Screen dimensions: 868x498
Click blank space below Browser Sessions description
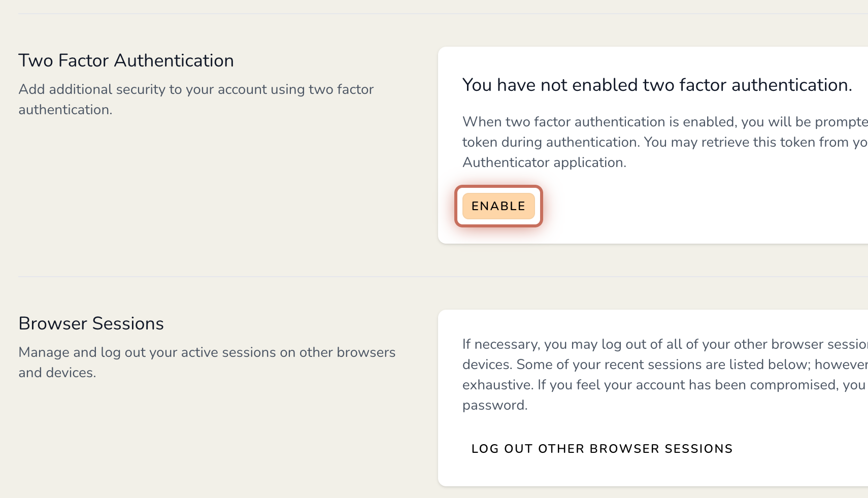click(203, 437)
